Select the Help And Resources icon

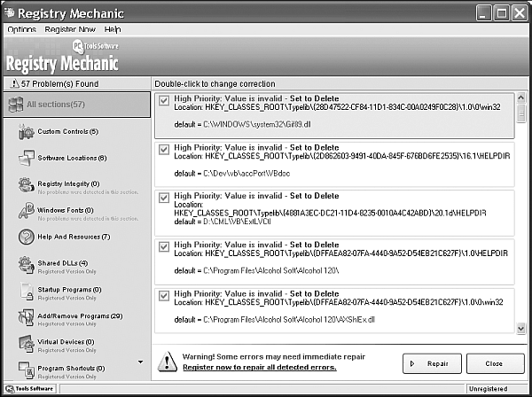(24, 237)
